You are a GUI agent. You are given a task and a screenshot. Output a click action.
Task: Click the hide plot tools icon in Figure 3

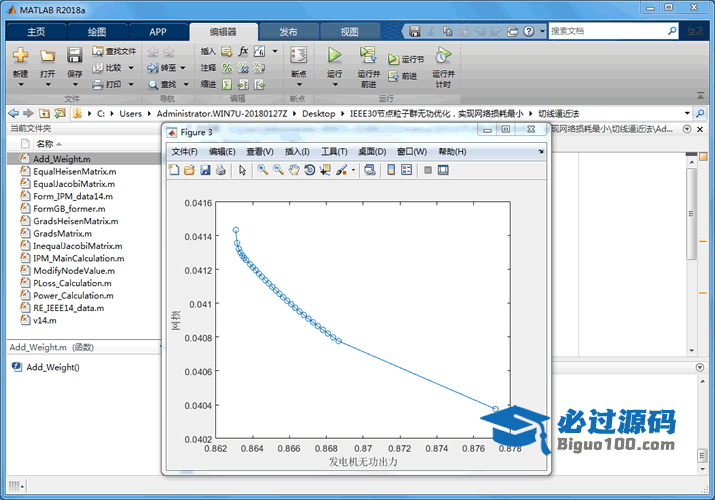[428, 170]
